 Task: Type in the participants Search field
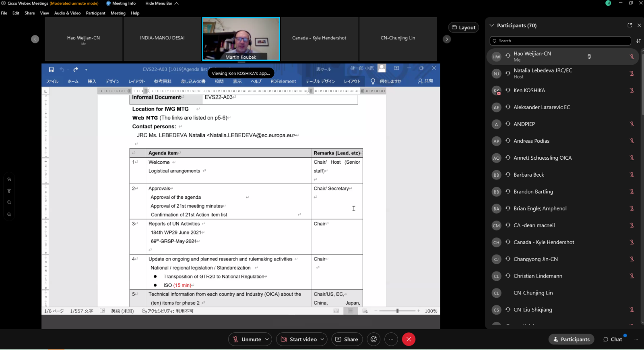click(x=559, y=41)
